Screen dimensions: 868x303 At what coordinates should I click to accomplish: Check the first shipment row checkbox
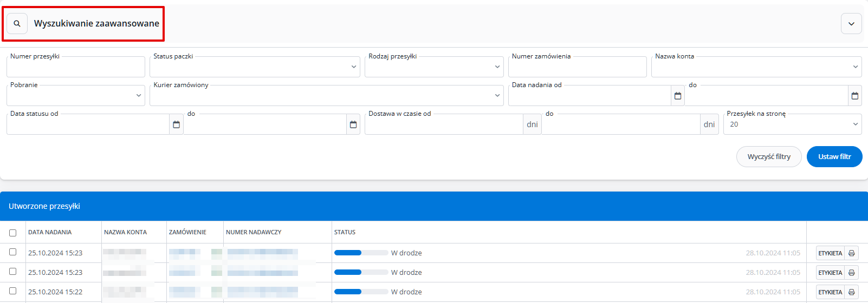tap(12, 252)
